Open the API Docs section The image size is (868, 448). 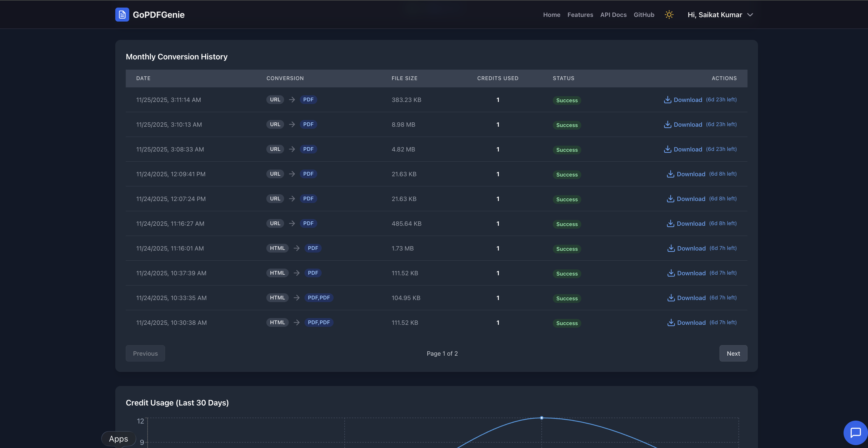pos(613,15)
